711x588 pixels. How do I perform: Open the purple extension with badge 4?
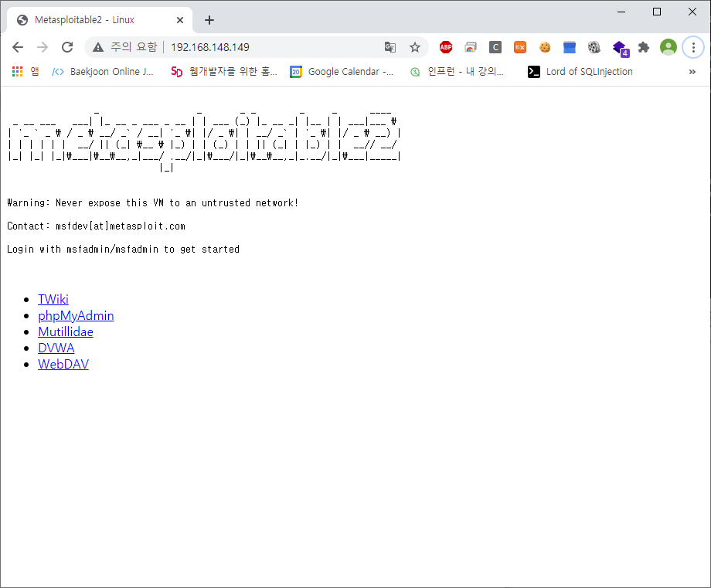click(x=620, y=48)
